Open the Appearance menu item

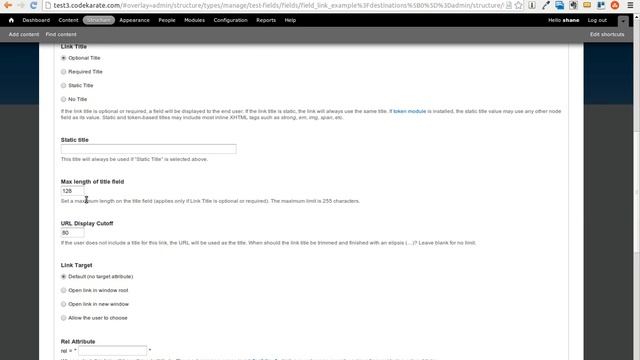coord(134,20)
